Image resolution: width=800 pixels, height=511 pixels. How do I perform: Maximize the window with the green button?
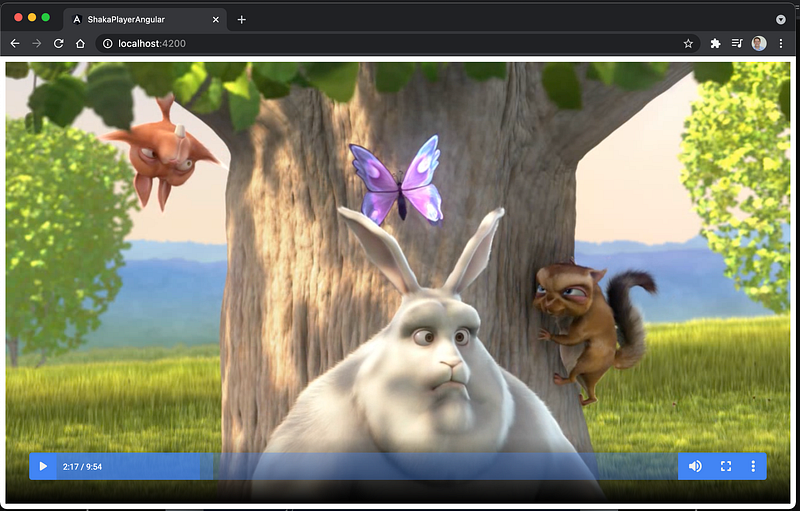pyautogui.click(x=45, y=17)
